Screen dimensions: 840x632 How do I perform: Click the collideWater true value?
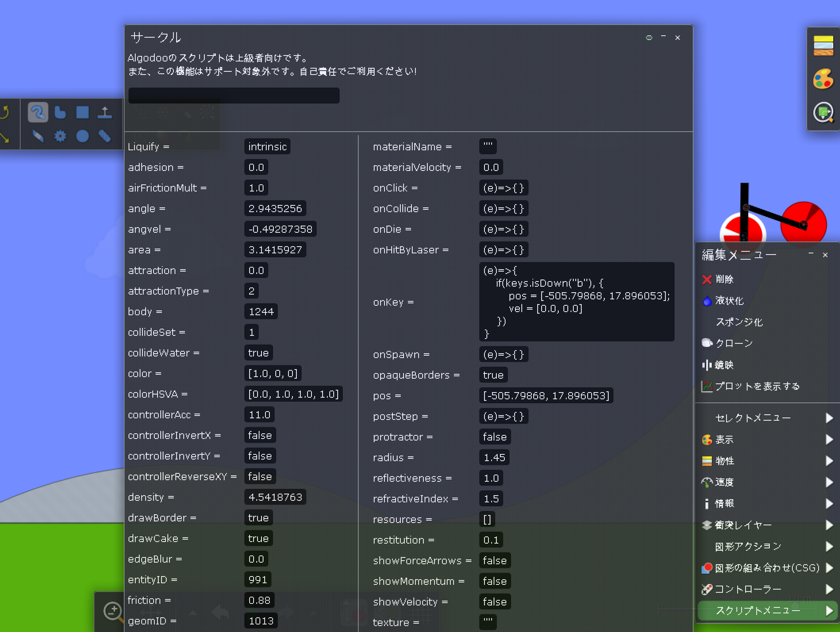(x=258, y=353)
